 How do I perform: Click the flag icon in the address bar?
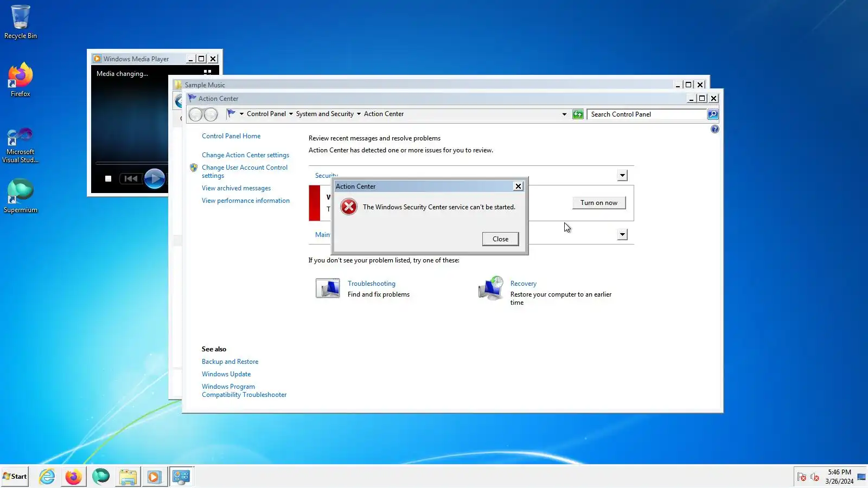coord(231,114)
